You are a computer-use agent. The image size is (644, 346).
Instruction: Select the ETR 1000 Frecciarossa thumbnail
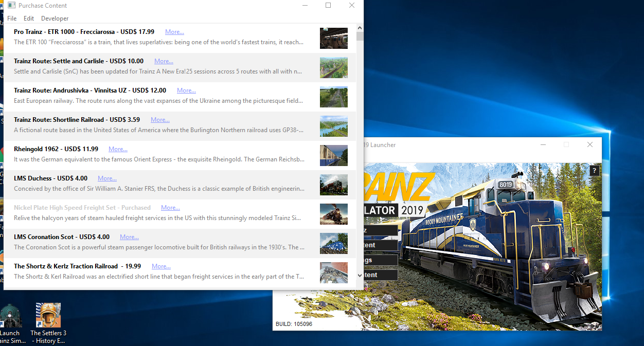334,38
